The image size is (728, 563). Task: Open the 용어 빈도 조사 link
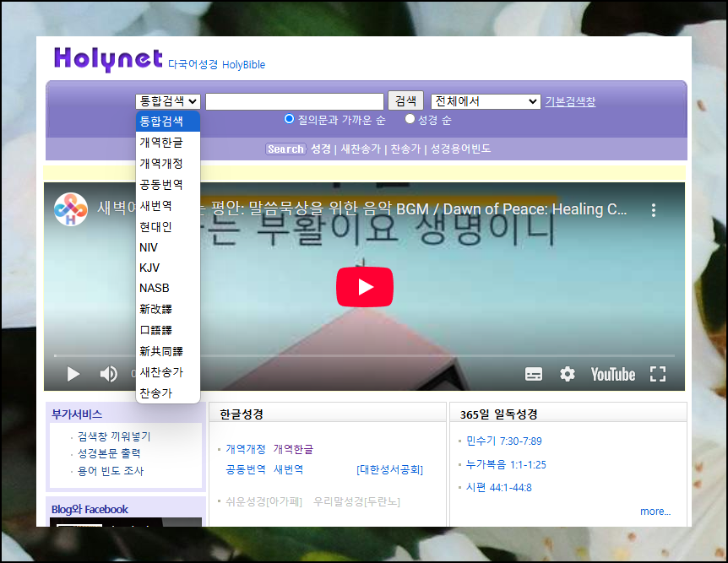point(111,471)
